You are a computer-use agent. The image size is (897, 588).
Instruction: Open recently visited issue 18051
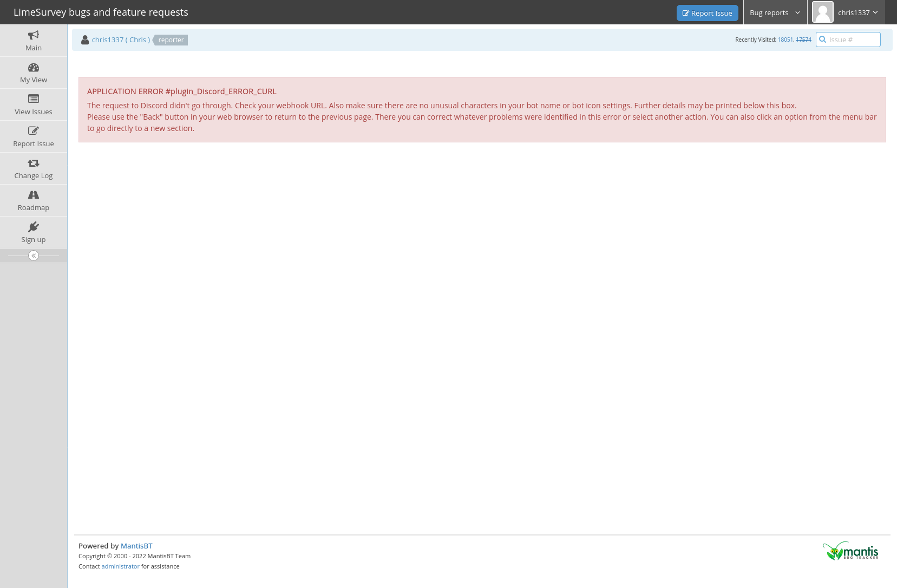pos(785,40)
